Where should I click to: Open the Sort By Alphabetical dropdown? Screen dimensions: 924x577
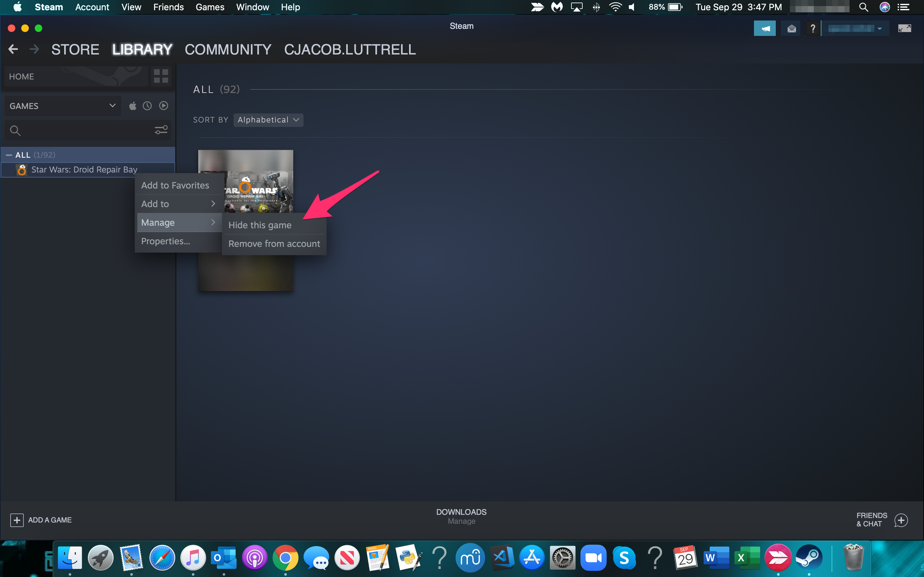click(268, 120)
